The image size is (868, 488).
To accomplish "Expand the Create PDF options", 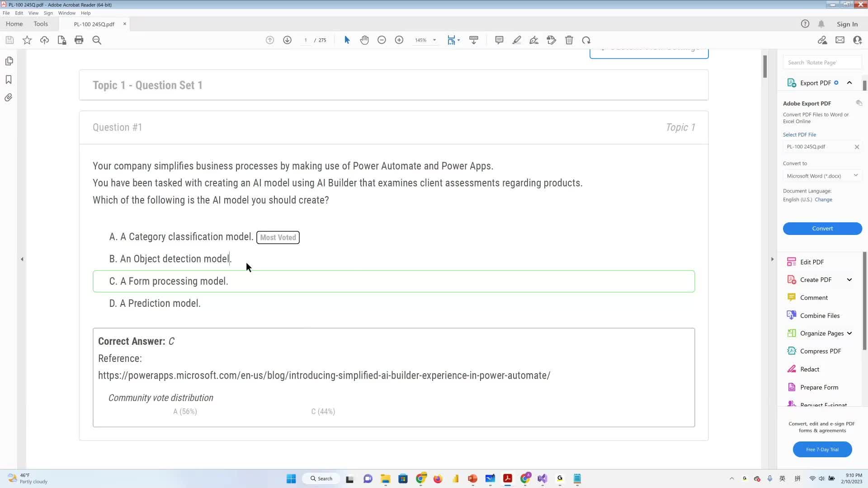I will pyautogui.click(x=849, y=280).
